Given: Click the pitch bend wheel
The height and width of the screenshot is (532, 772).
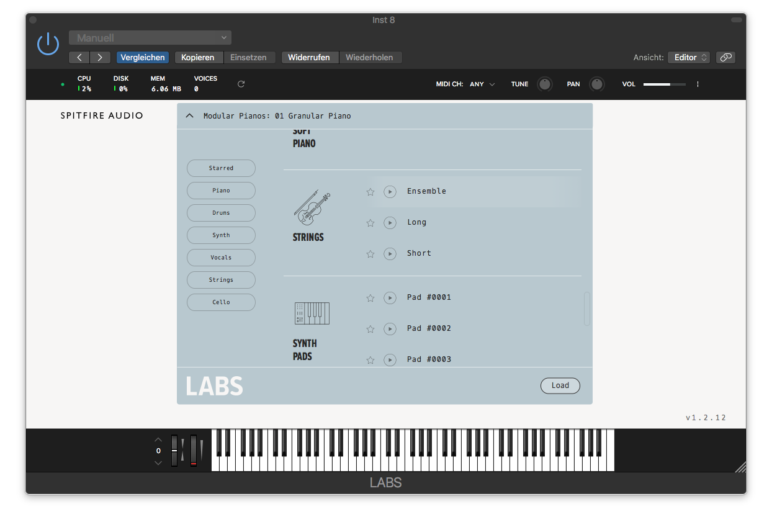Looking at the screenshot, I should (x=174, y=451).
